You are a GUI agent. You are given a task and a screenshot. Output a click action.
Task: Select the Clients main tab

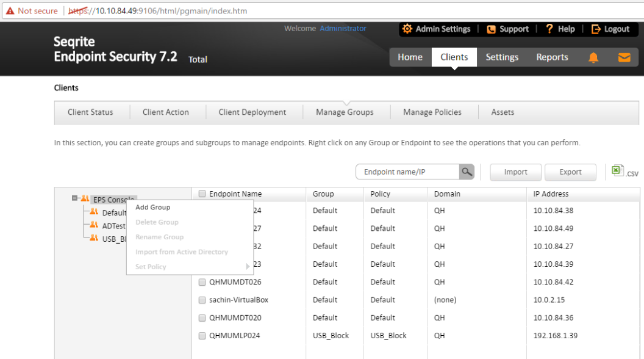454,57
